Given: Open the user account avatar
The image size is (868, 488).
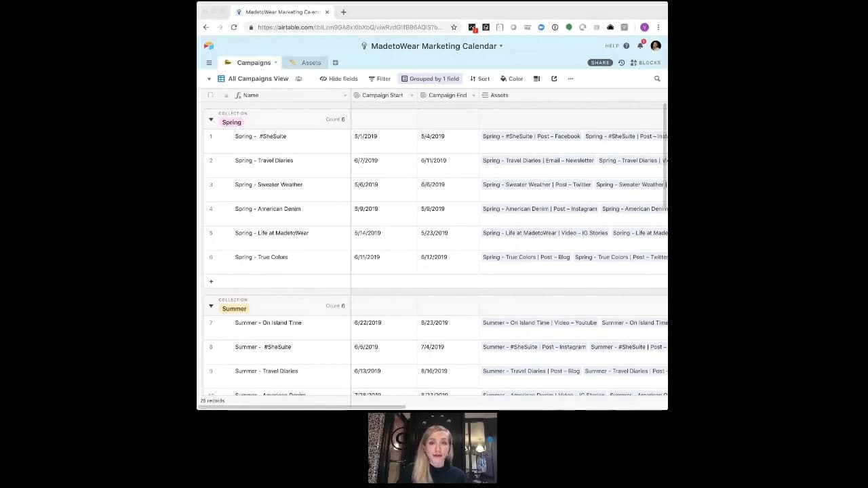Looking at the screenshot, I should click(656, 45).
